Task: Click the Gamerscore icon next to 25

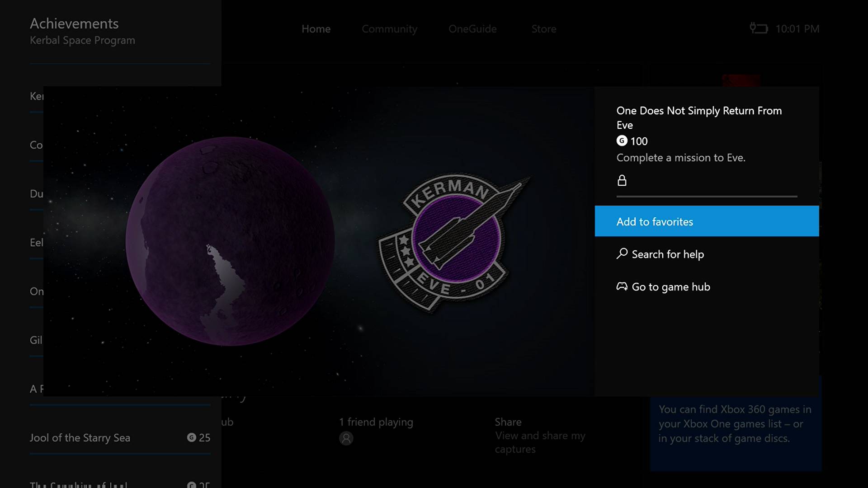Action: [192, 437]
